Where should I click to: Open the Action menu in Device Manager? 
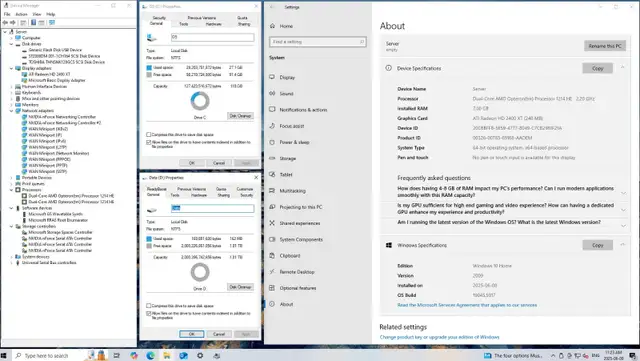pos(21,14)
